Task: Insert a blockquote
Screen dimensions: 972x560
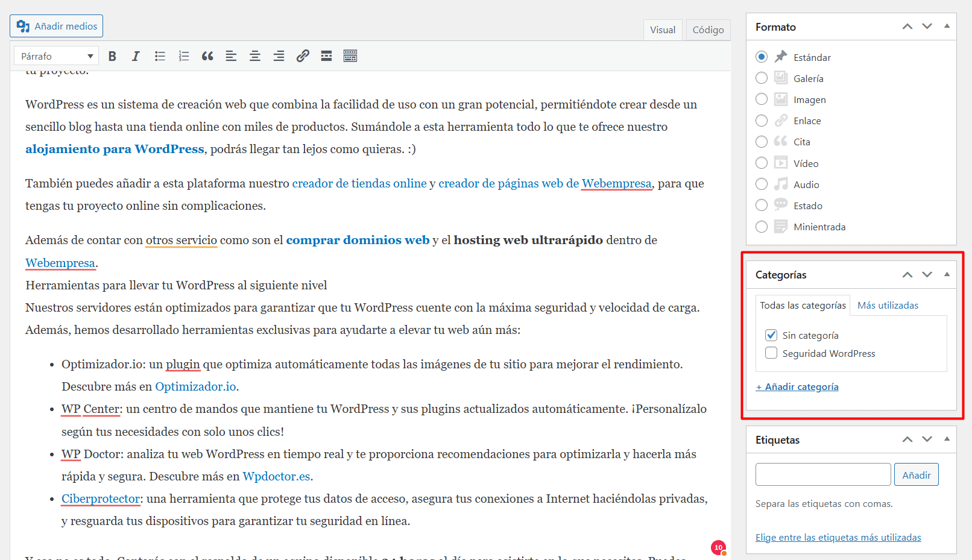Action: coord(207,56)
